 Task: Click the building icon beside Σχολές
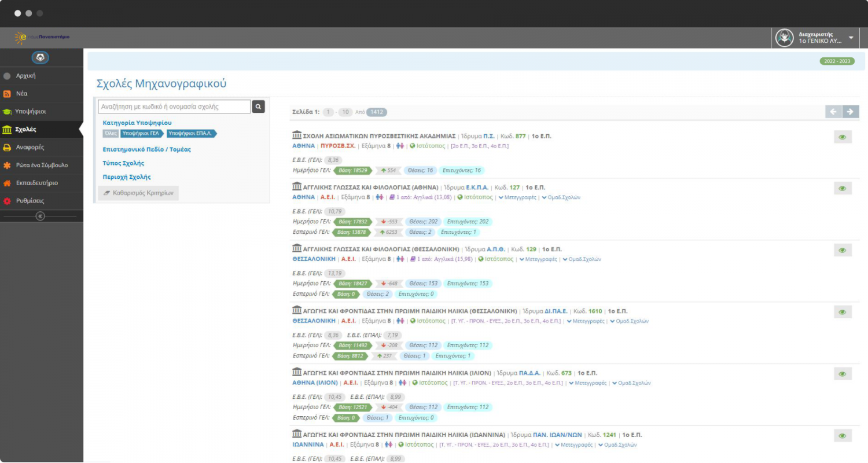pyautogui.click(x=7, y=130)
